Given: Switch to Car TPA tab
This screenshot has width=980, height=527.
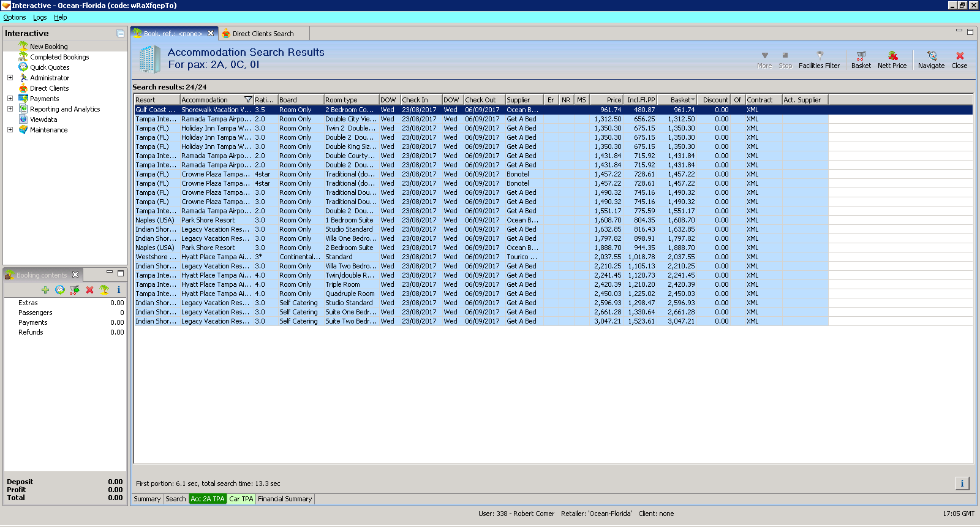Looking at the screenshot, I should tap(241, 499).
